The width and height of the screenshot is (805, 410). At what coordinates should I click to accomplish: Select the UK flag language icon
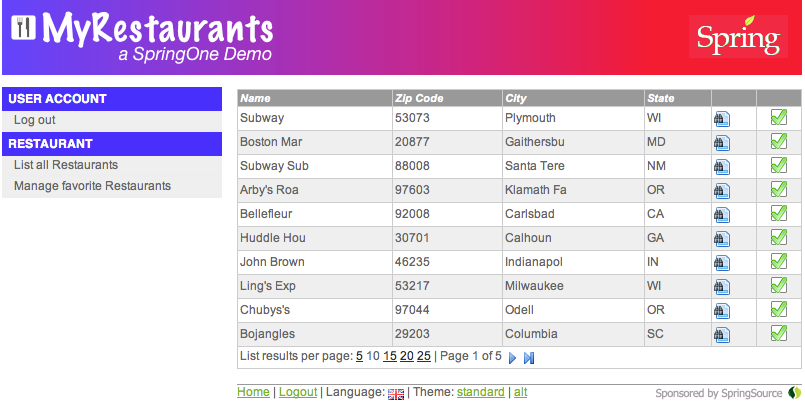395,394
